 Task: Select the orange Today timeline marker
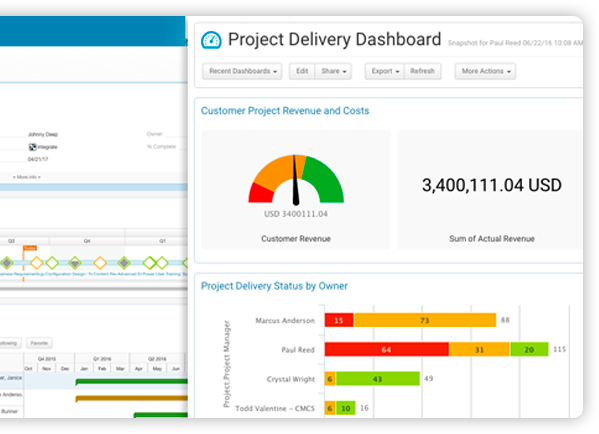click(29, 248)
